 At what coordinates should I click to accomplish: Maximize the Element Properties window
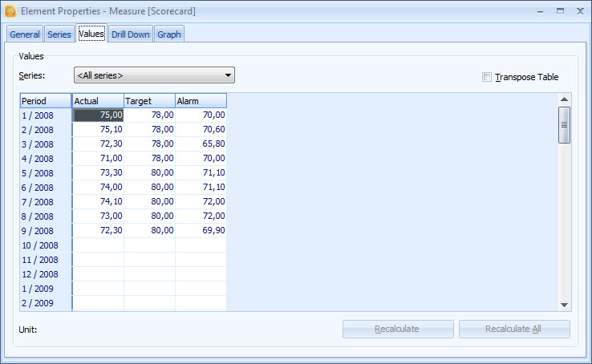(560, 11)
